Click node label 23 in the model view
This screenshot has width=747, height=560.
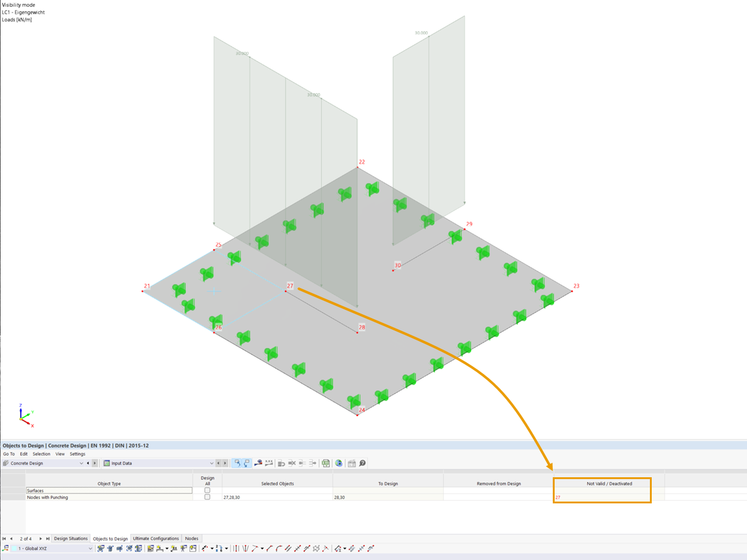(x=576, y=286)
